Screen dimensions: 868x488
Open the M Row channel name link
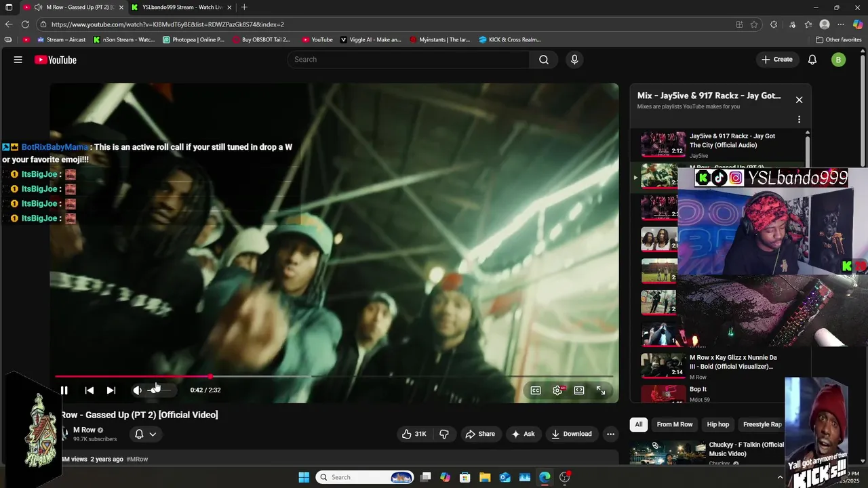[84, 430]
